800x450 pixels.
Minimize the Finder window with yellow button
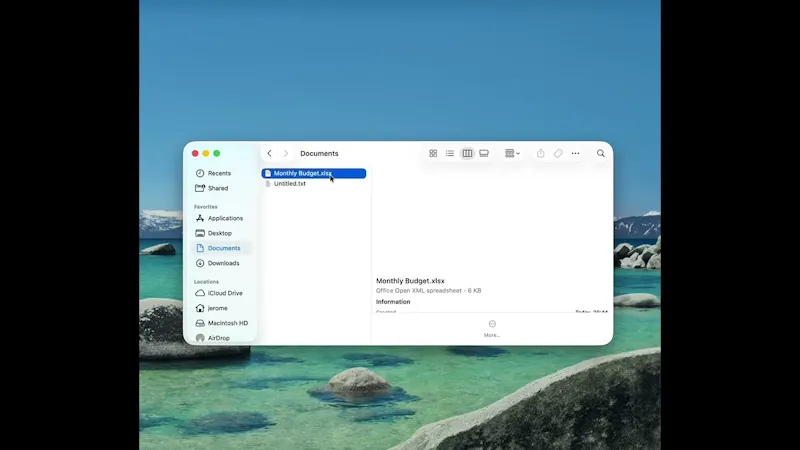(206, 153)
